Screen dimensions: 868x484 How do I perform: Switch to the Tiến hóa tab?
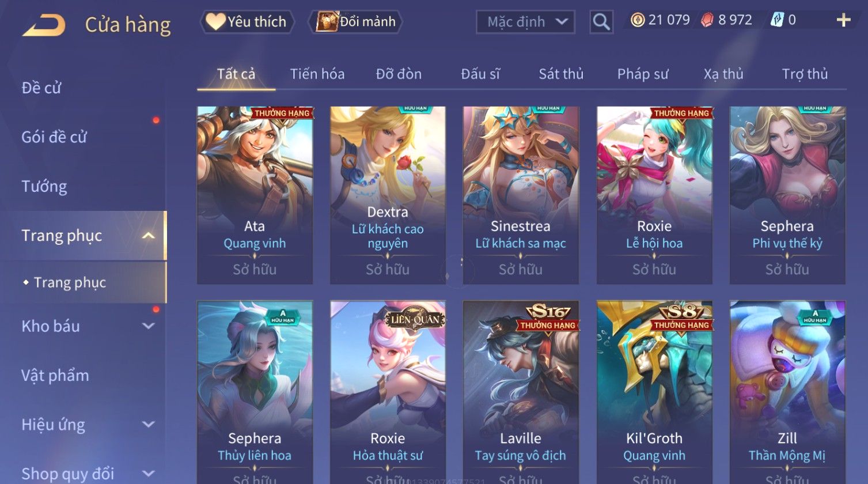click(317, 74)
